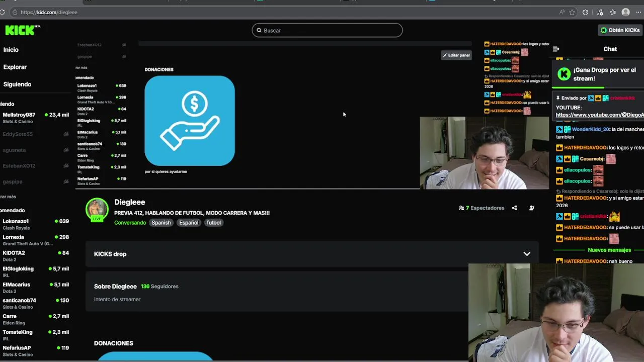Click the Conversando category link

point(130,223)
